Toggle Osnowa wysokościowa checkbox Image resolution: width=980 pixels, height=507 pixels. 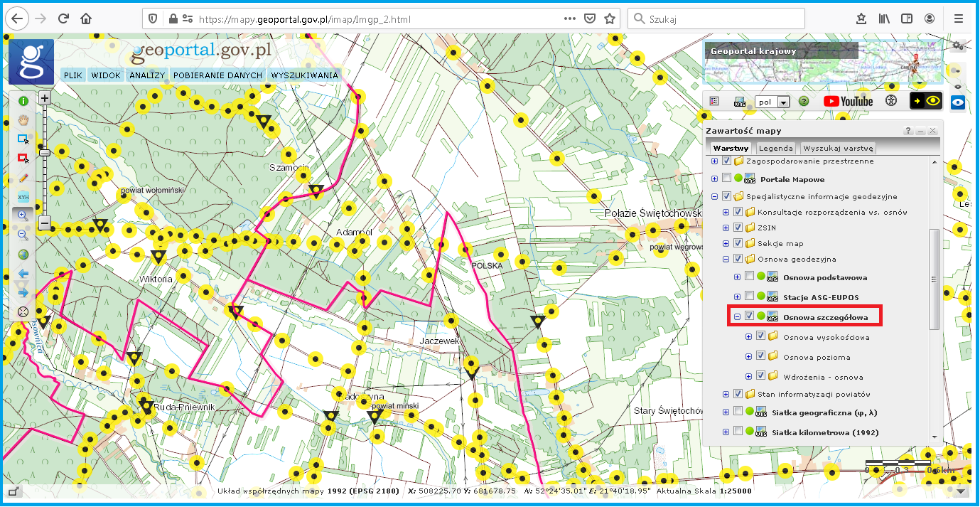760,336
